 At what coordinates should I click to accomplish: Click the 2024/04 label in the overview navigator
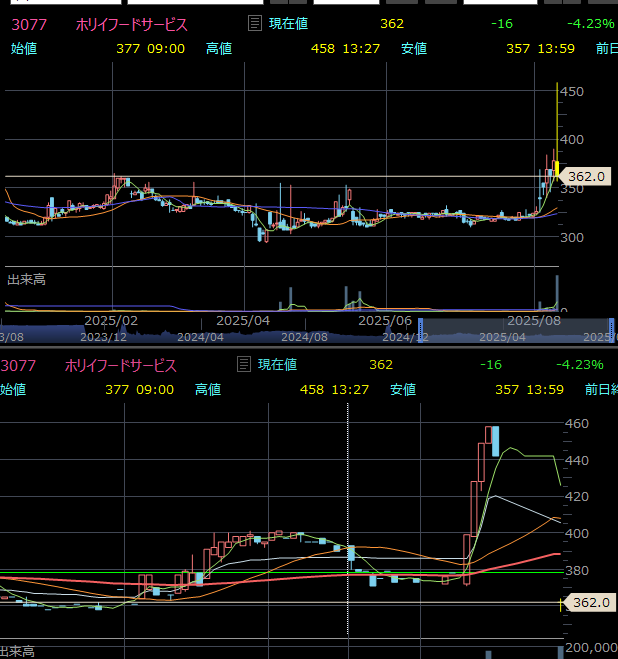pos(201,337)
